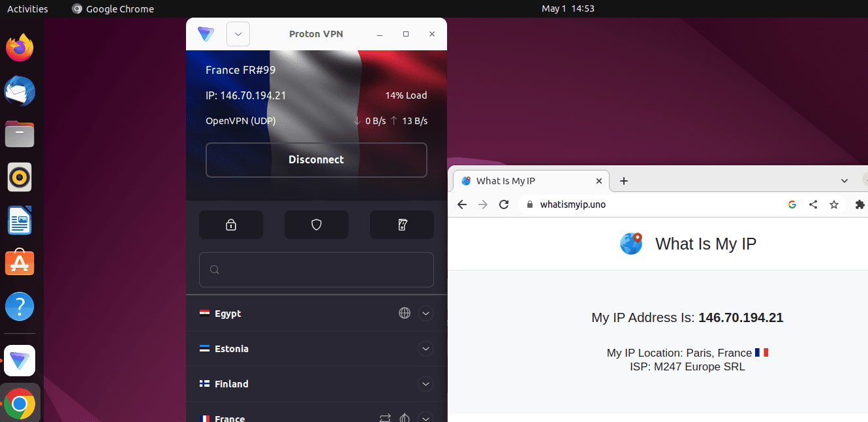Expand the Estonia server list
Screen dimensions: 868x422
coord(426,349)
